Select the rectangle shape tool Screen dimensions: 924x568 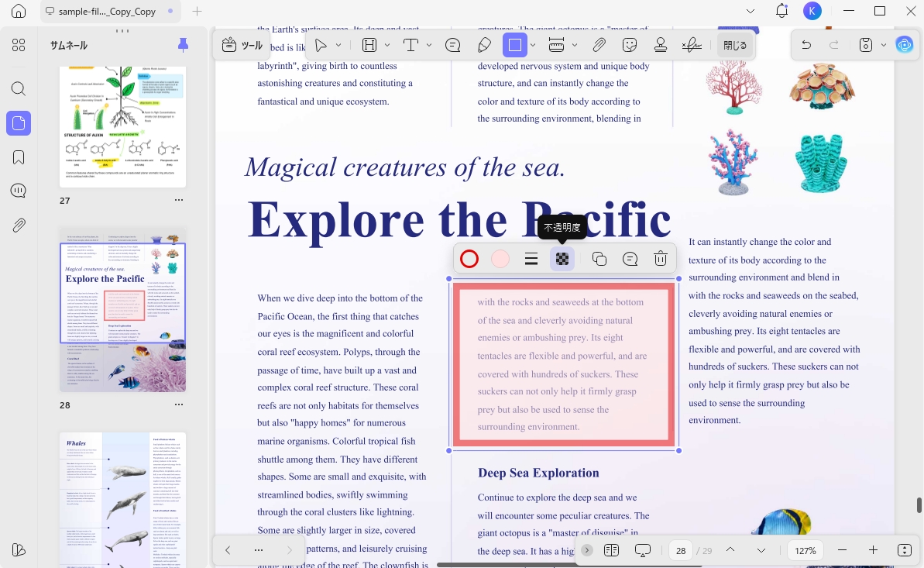coord(515,46)
